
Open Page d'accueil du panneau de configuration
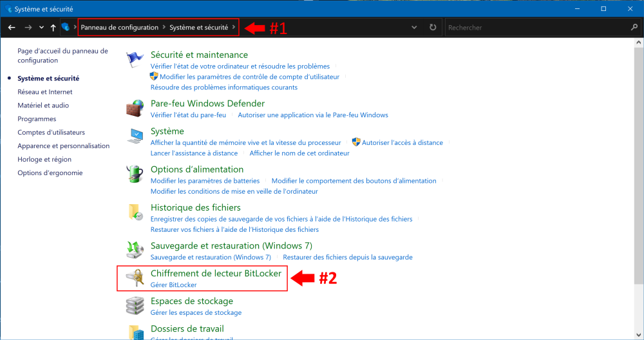(62, 55)
